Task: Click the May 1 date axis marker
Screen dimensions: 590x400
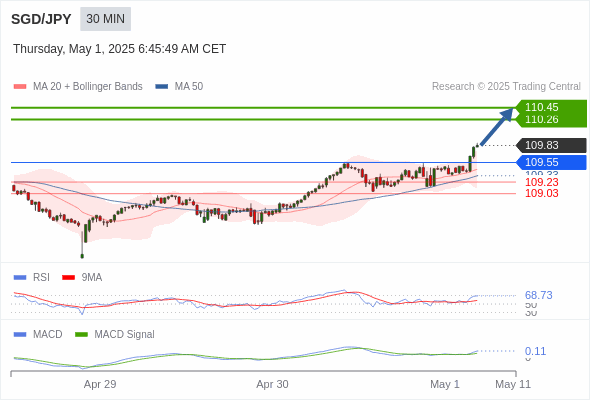Action: point(445,384)
